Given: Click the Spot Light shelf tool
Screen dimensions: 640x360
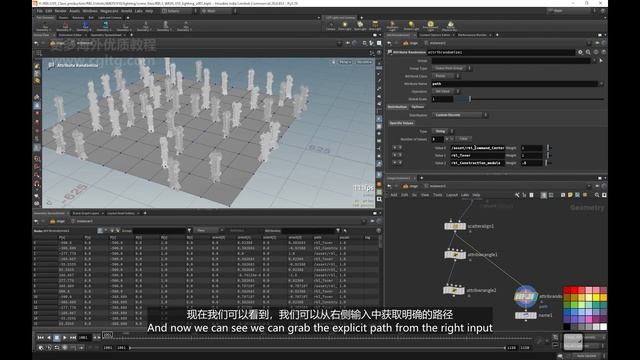Looking at the screenshot, I should (x=360, y=26).
